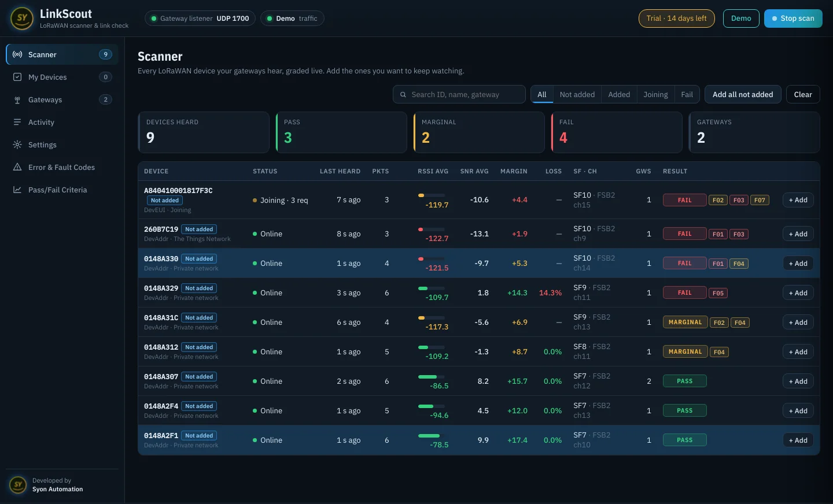Viewport: 833px width, 504px height.
Task: Click the Settings gear icon
Action: click(x=17, y=144)
